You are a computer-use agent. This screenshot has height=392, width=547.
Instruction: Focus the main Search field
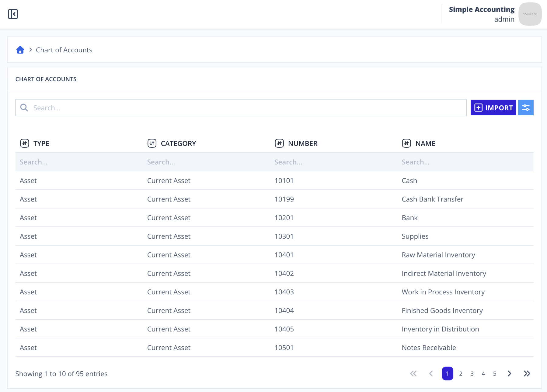tap(241, 108)
